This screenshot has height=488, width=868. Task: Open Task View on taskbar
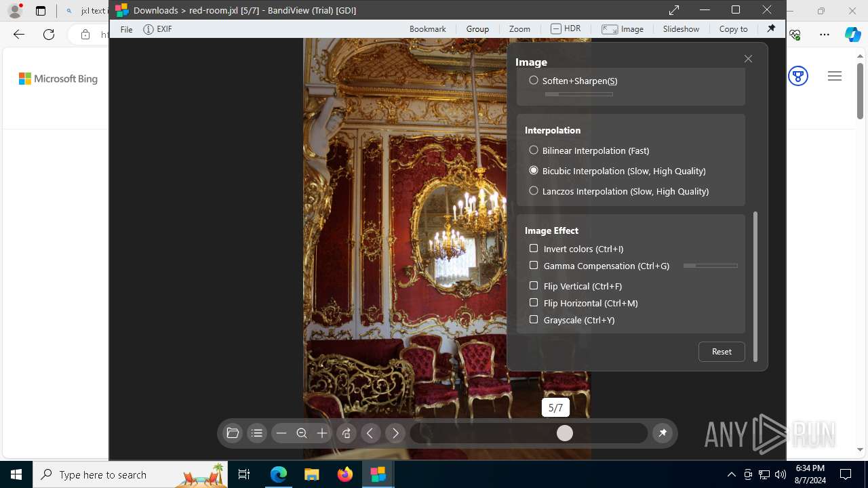pos(244,474)
